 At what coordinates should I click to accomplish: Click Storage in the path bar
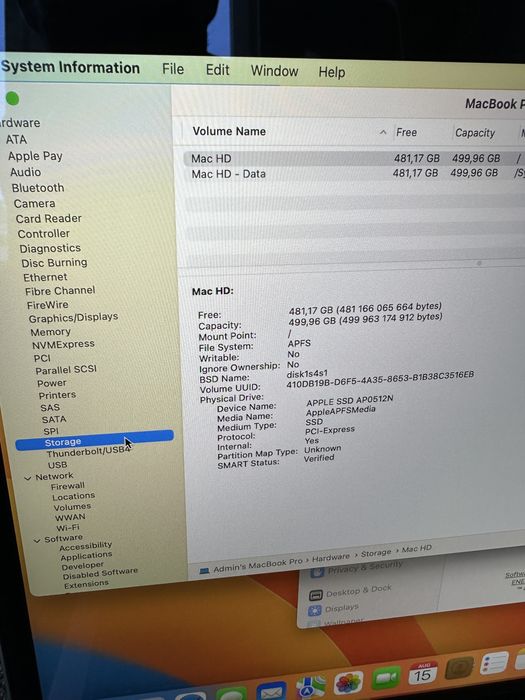375,553
